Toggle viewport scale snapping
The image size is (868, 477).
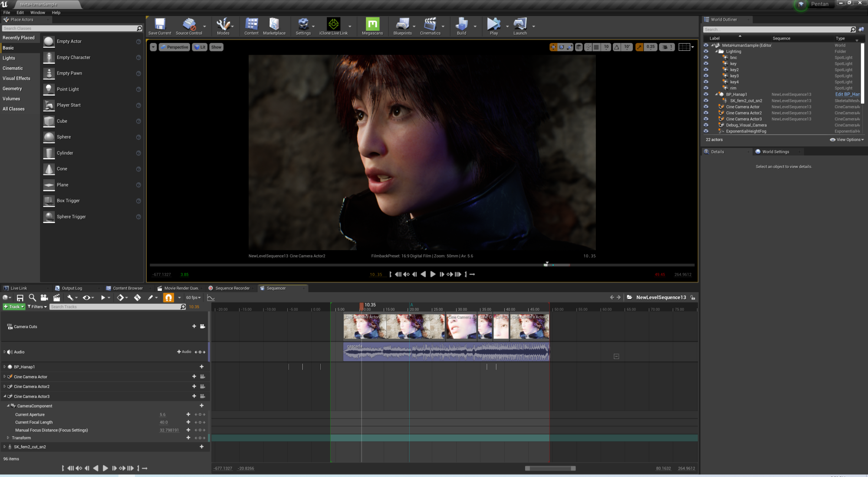pos(639,47)
